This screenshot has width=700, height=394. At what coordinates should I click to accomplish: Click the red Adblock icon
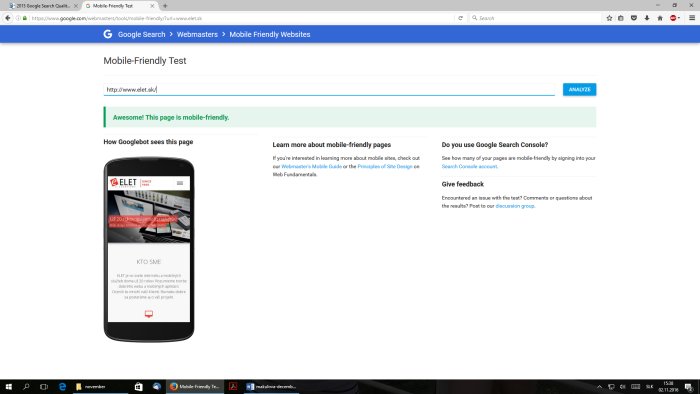pyautogui.click(x=673, y=18)
